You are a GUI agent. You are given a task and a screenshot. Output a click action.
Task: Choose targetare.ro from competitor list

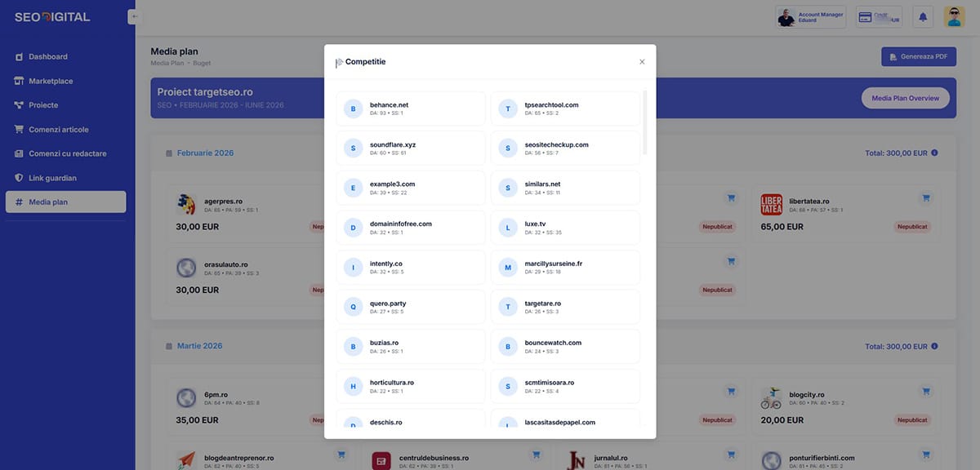pyautogui.click(x=565, y=307)
